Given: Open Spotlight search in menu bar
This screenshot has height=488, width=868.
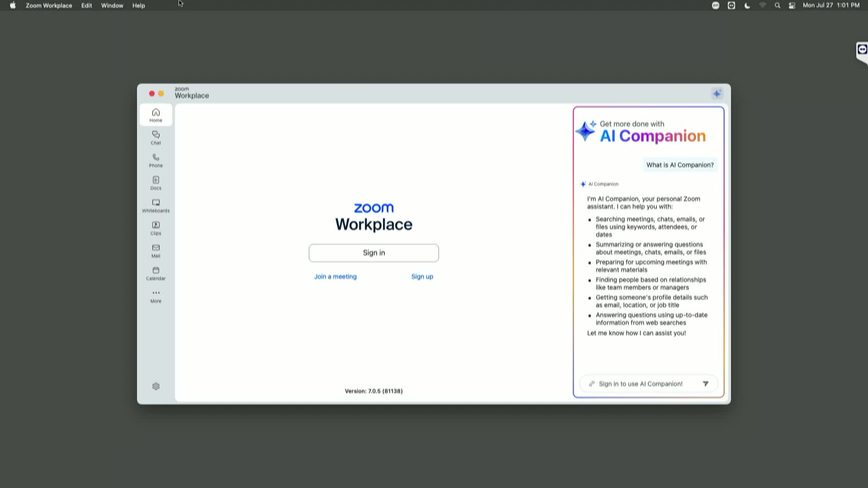Looking at the screenshot, I should point(777,5).
